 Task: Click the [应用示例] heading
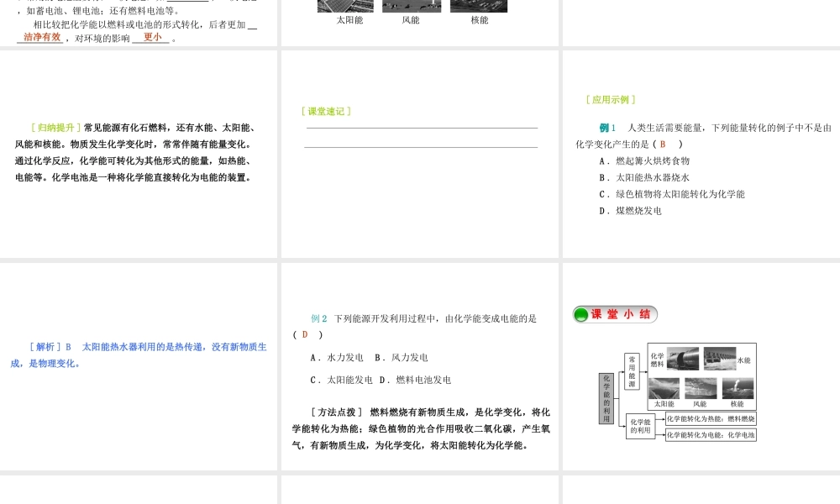pyautogui.click(x=611, y=100)
